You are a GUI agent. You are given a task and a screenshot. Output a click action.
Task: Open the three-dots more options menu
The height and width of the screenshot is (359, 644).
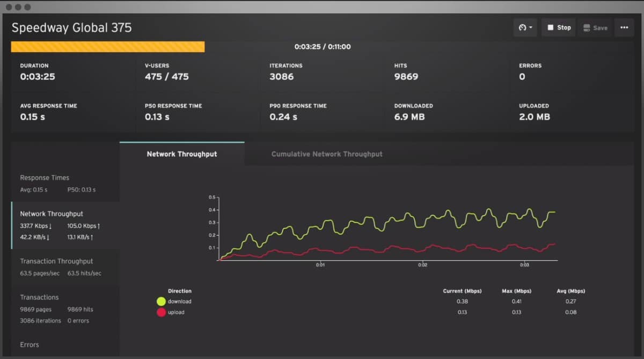(x=624, y=27)
